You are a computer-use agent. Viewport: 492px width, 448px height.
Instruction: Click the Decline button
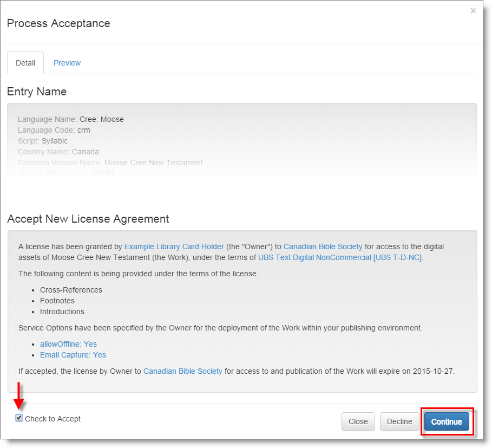(399, 421)
